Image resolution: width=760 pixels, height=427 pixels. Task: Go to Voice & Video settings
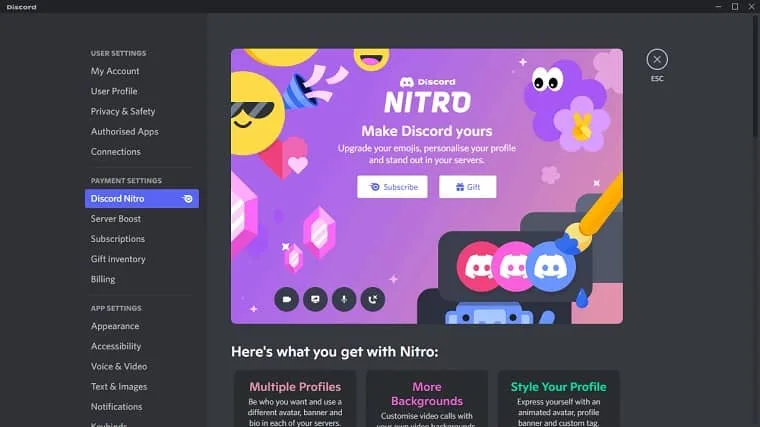(x=119, y=366)
